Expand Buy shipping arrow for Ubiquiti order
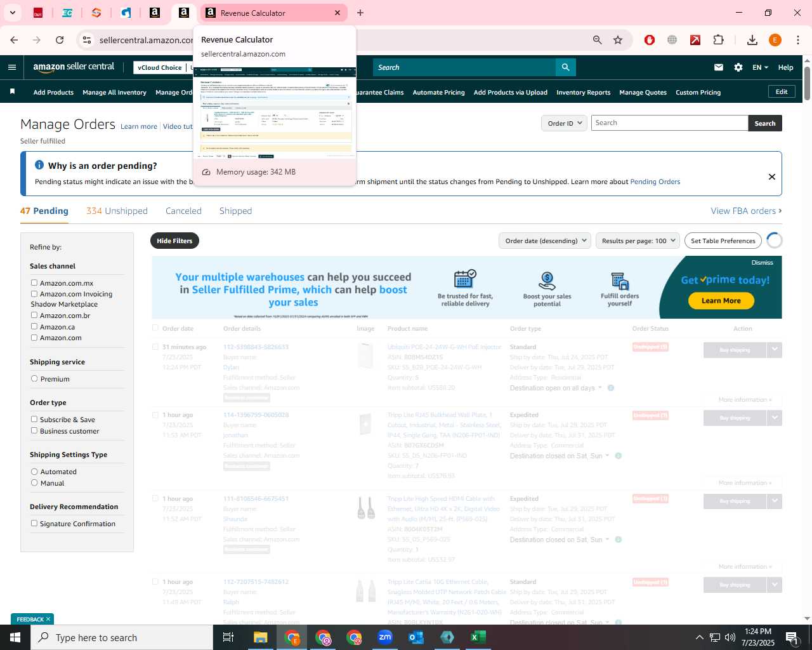The image size is (812, 650). tap(775, 350)
